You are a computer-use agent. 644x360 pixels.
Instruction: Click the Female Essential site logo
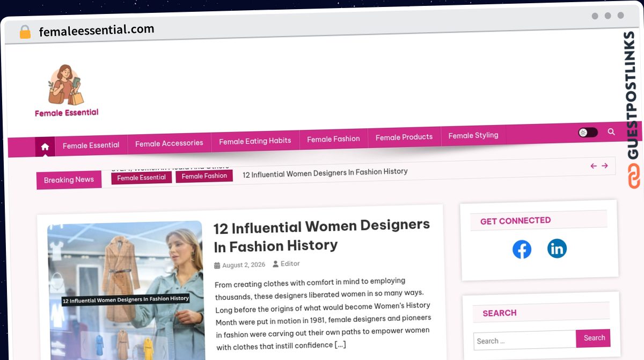coord(67,91)
